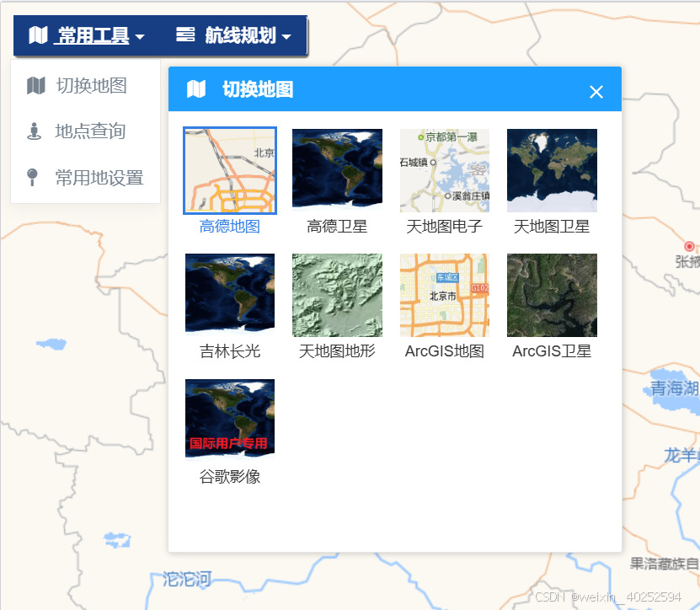The height and width of the screenshot is (610, 700).
Task: Click the 切换地图 panel title text
Action: point(258,89)
